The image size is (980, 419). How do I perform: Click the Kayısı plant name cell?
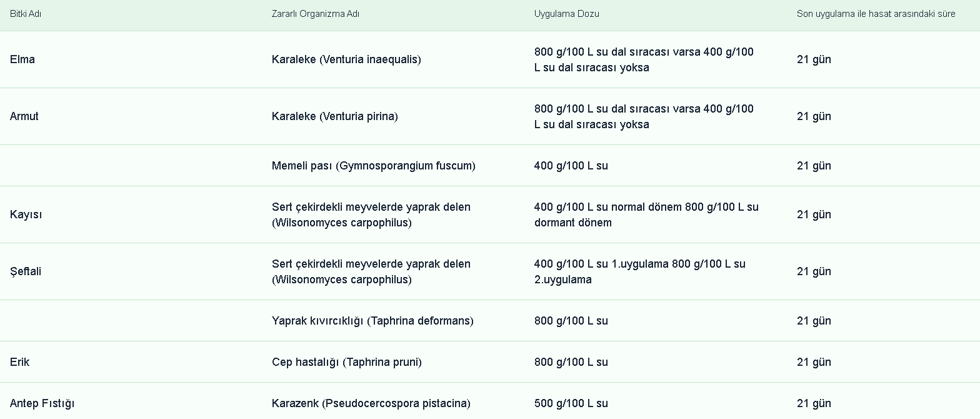pyautogui.click(x=26, y=215)
